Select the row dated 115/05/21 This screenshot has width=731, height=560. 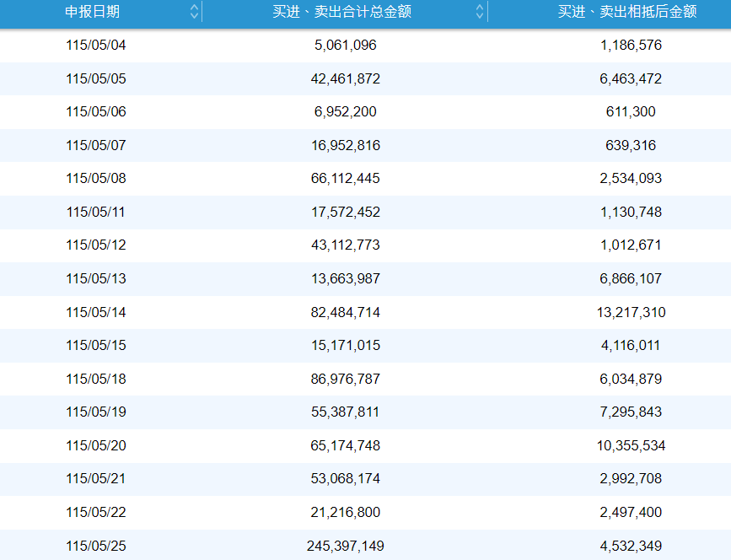(366, 479)
